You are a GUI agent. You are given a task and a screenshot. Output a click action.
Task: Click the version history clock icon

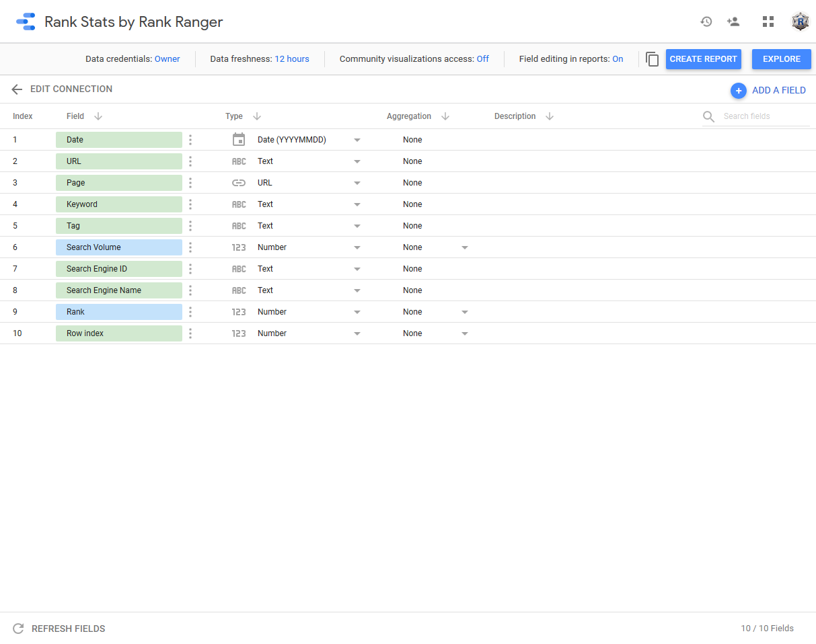click(706, 22)
